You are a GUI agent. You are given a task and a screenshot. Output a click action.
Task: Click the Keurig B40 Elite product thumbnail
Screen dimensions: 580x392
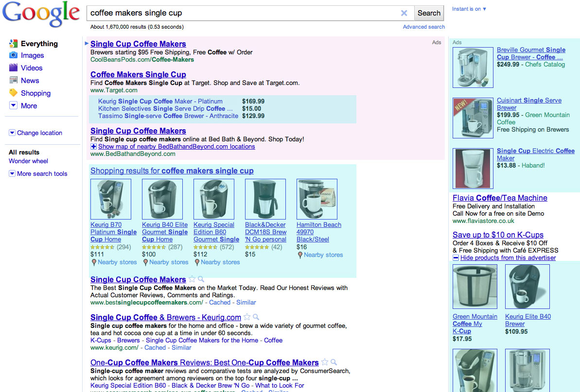click(162, 199)
